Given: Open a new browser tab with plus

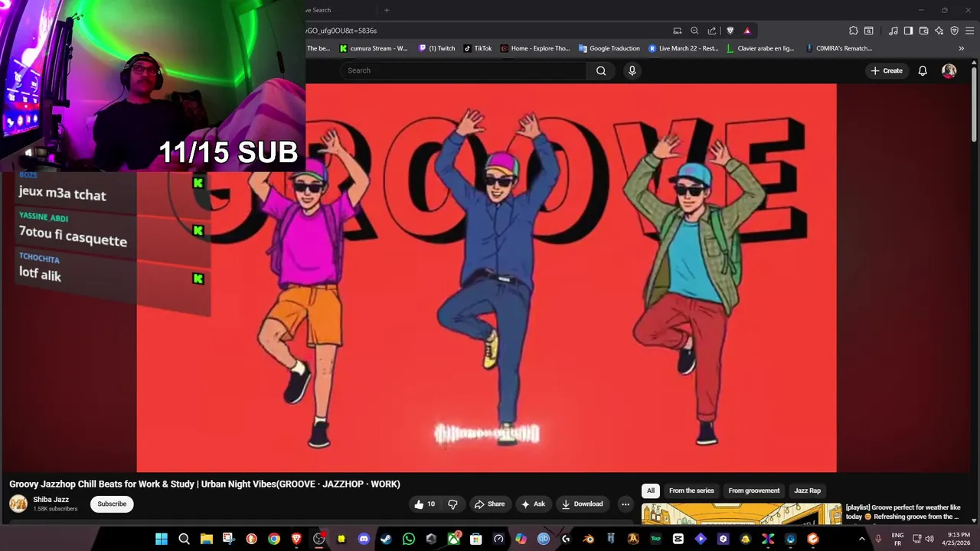Looking at the screenshot, I should (x=387, y=10).
